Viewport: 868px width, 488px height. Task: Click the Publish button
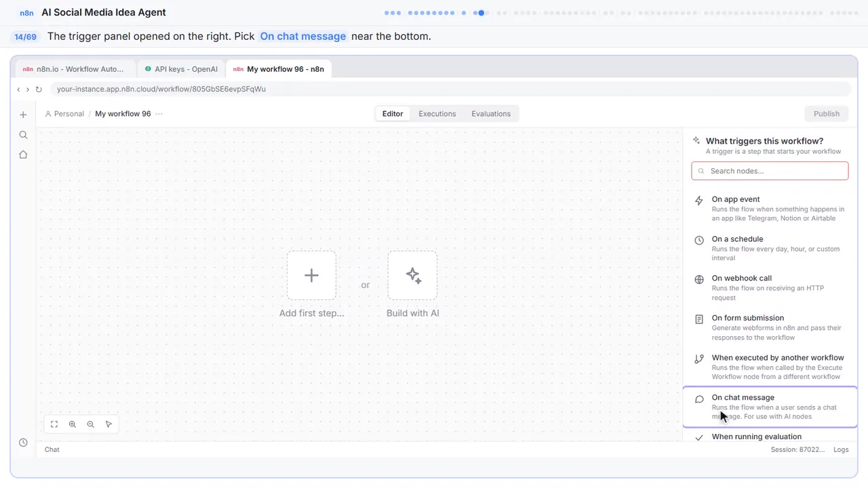pyautogui.click(x=827, y=114)
